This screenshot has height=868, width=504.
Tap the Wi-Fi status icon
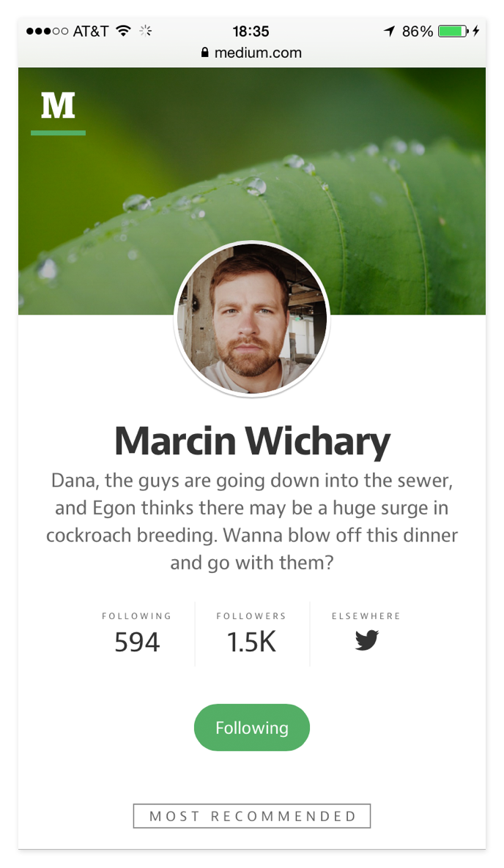pyautogui.click(x=124, y=31)
